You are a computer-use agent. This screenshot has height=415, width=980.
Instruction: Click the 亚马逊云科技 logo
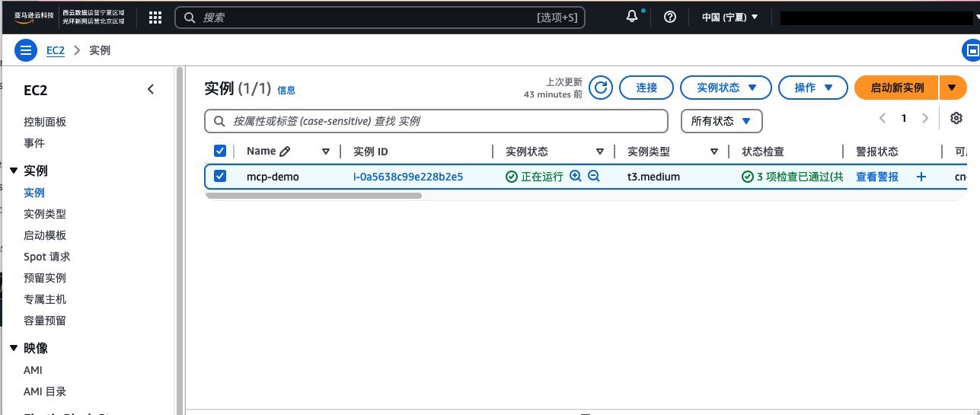(33, 17)
